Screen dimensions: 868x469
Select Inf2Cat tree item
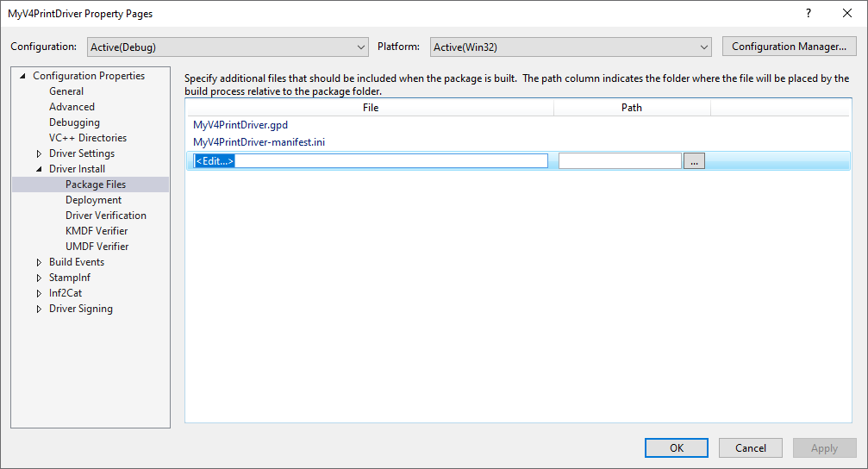[66, 293]
